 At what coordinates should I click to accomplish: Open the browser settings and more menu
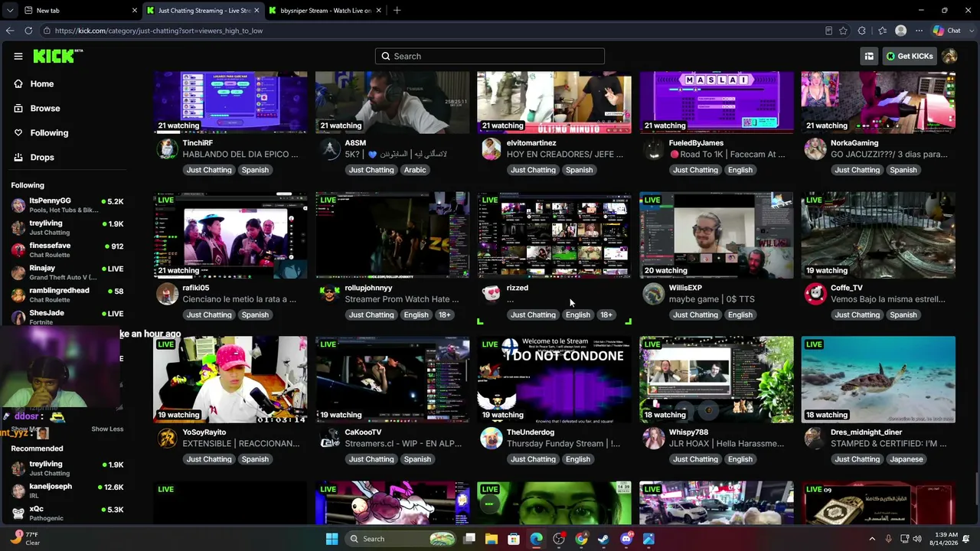click(919, 31)
